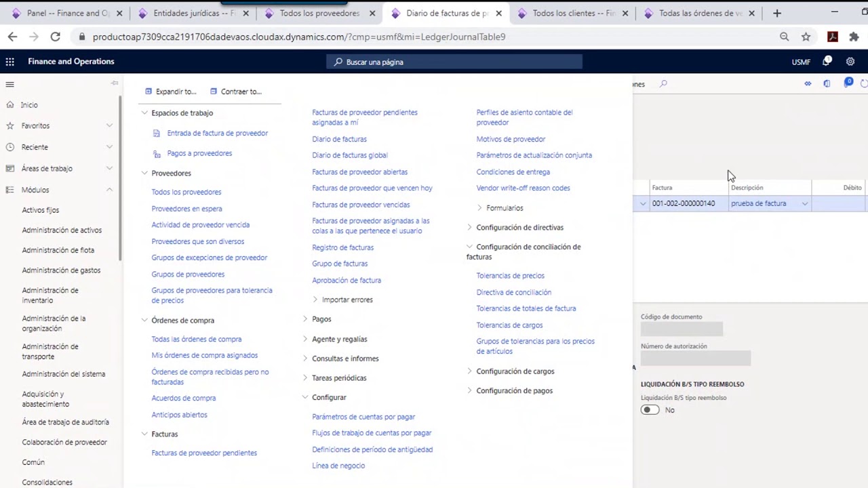Click the personalization icon in the action bar

808,84
